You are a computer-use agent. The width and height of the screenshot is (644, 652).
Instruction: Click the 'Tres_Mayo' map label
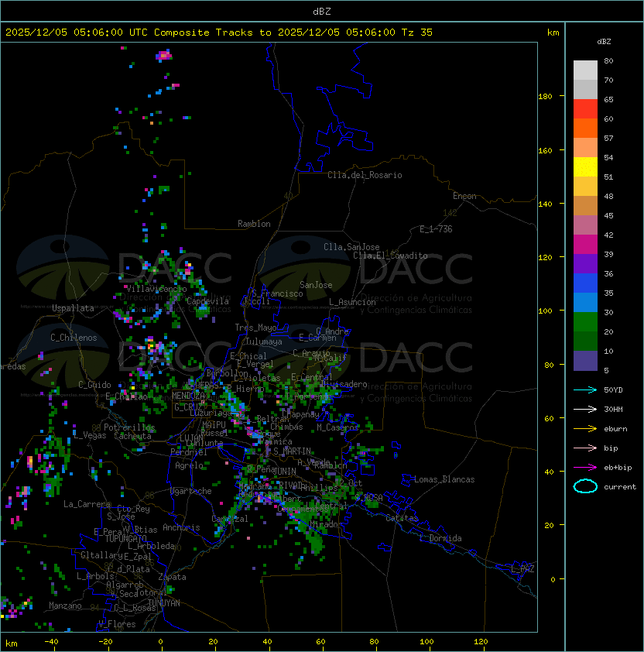255,328
